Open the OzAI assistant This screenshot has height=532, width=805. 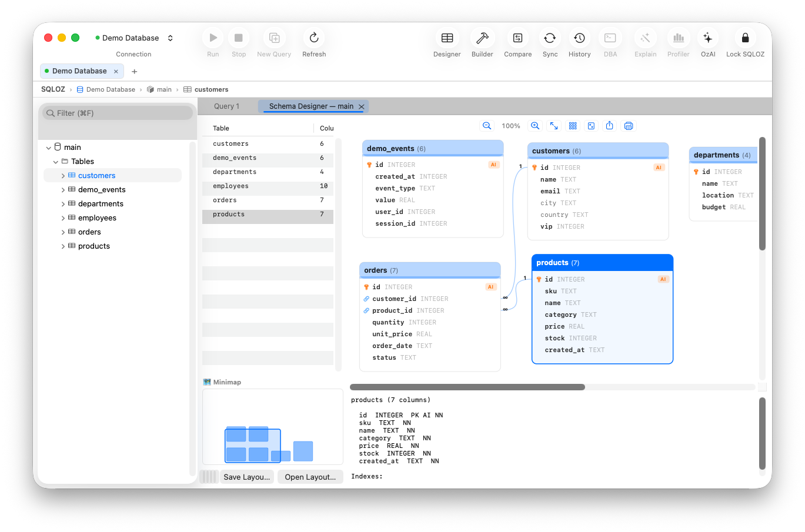pyautogui.click(x=708, y=38)
